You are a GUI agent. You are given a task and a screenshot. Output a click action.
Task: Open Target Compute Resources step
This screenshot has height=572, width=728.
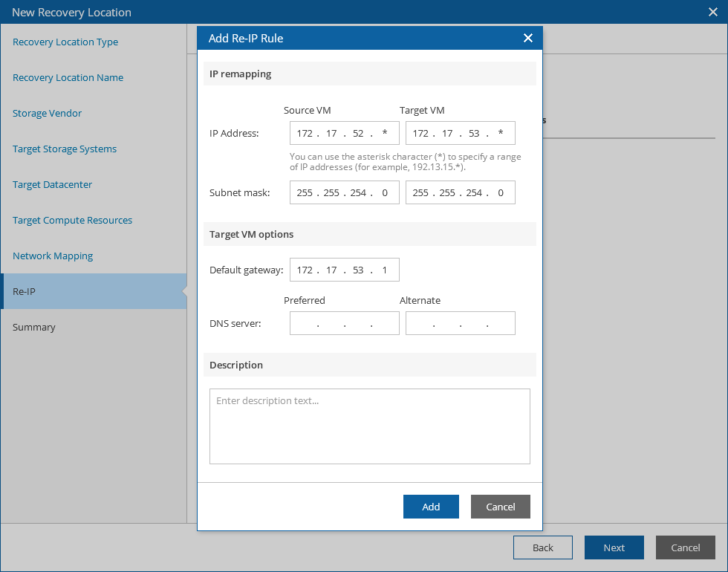tap(73, 220)
